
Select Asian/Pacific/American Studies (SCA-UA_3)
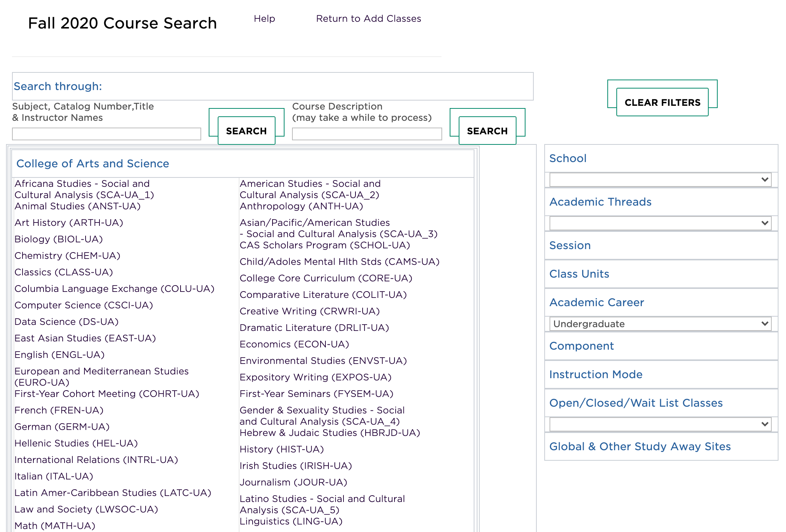click(x=339, y=228)
